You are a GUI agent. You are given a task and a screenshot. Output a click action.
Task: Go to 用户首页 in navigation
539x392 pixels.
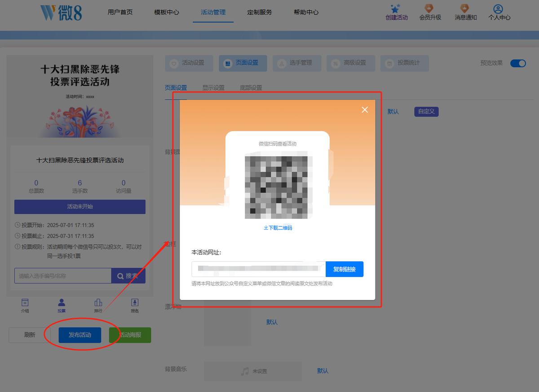(120, 12)
